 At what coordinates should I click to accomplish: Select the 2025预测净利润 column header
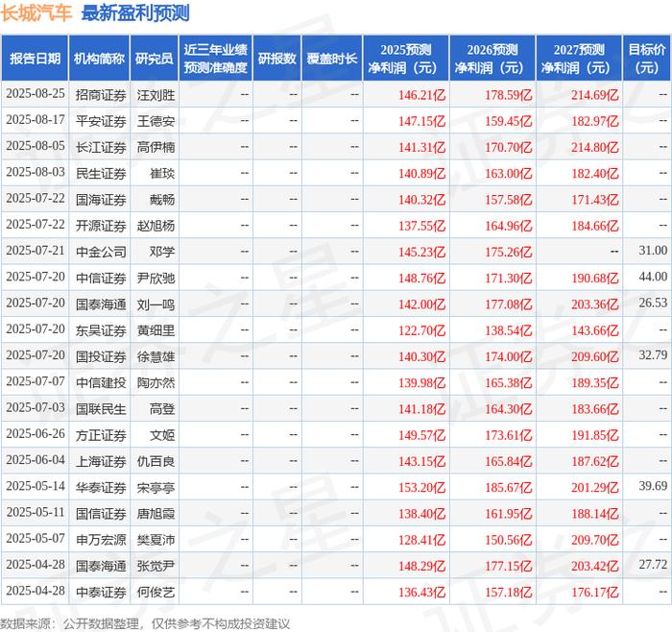(406, 58)
